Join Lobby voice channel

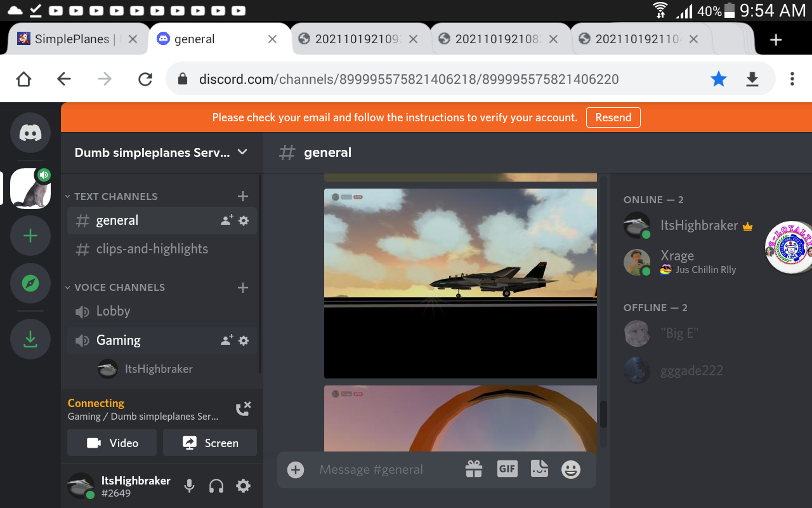coord(162,311)
